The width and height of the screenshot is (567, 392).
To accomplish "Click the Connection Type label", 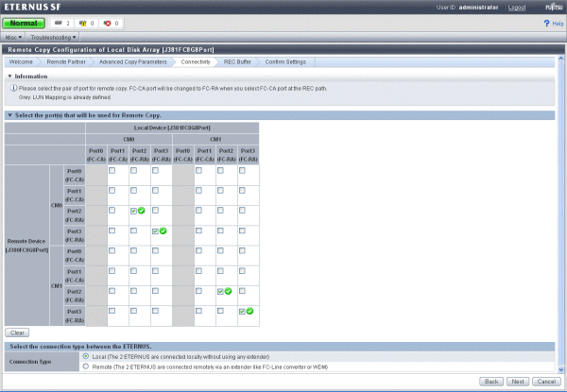I will 30,362.
